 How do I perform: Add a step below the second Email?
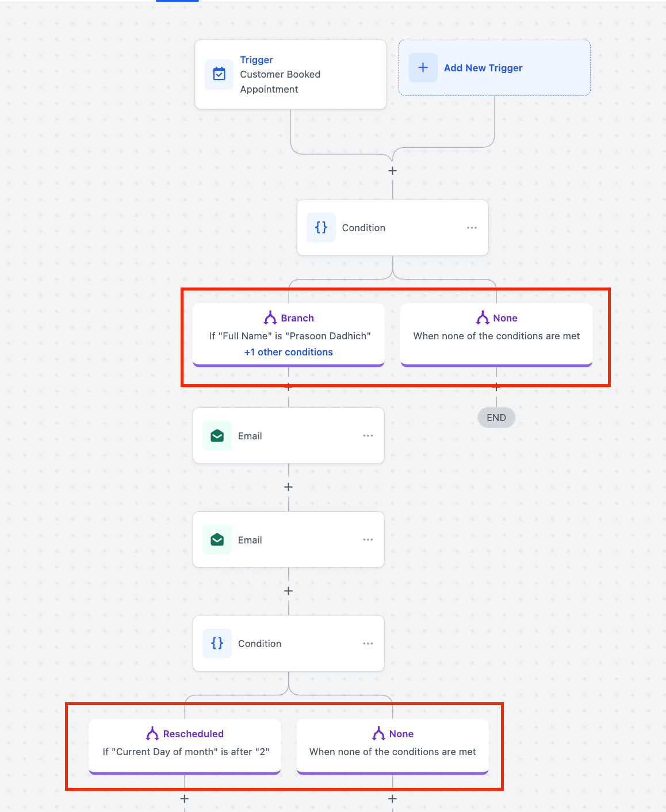[289, 591]
